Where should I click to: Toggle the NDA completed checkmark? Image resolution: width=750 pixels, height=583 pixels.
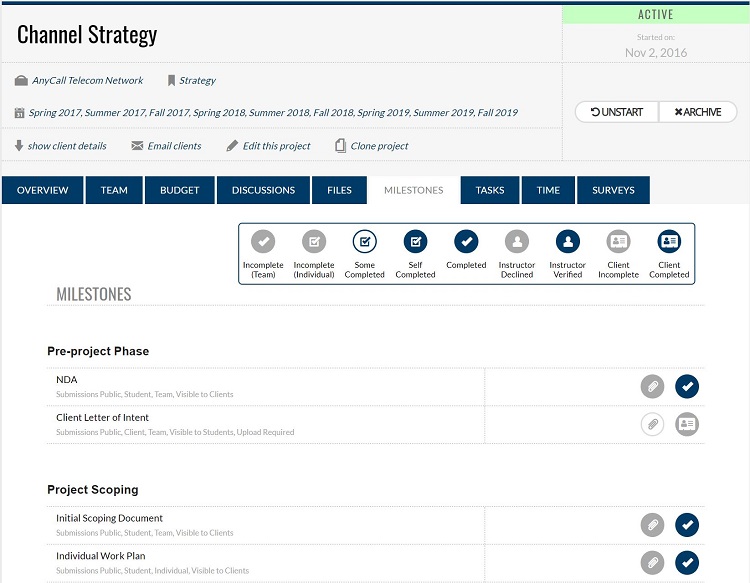[x=687, y=386]
